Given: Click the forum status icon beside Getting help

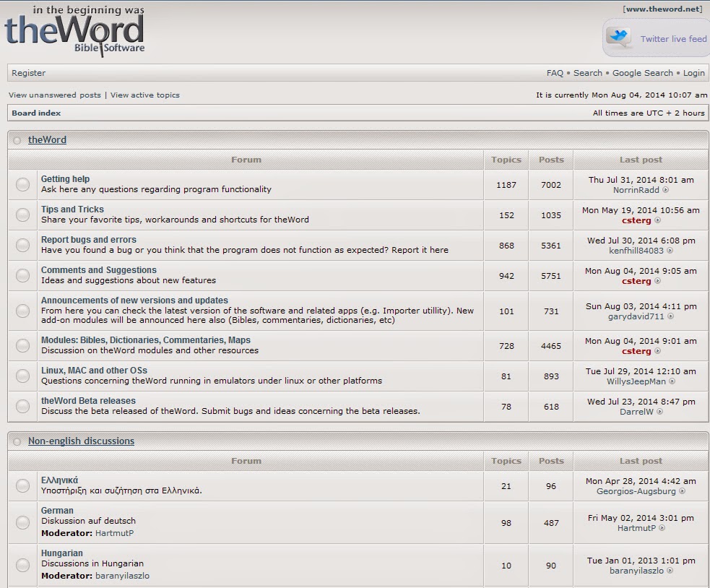Looking at the screenshot, I should [22, 184].
